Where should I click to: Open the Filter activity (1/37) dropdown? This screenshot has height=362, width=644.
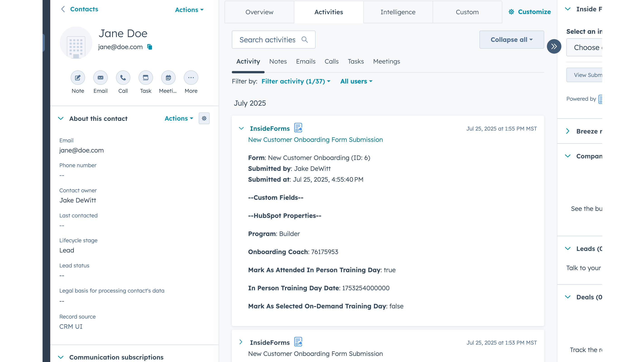[296, 81]
